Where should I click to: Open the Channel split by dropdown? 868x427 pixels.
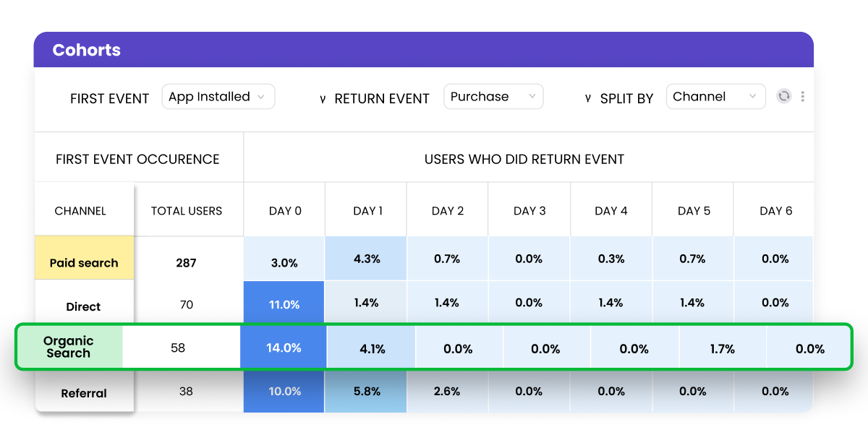click(715, 97)
